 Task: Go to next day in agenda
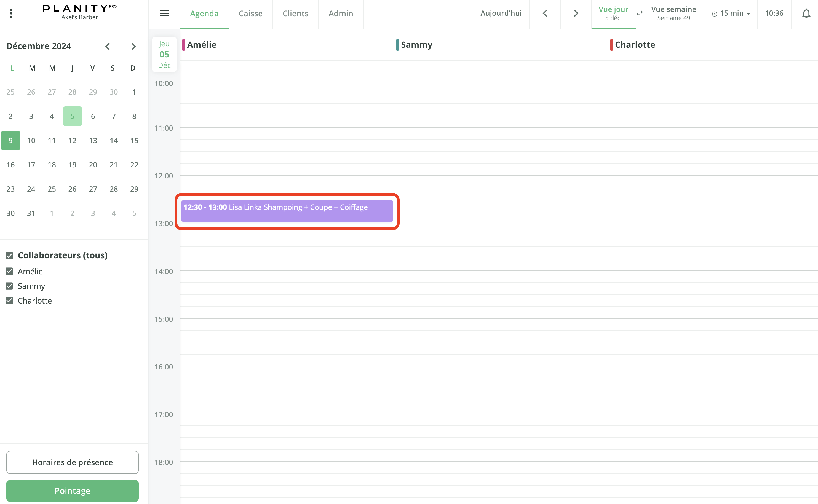(x=576, y=13)
